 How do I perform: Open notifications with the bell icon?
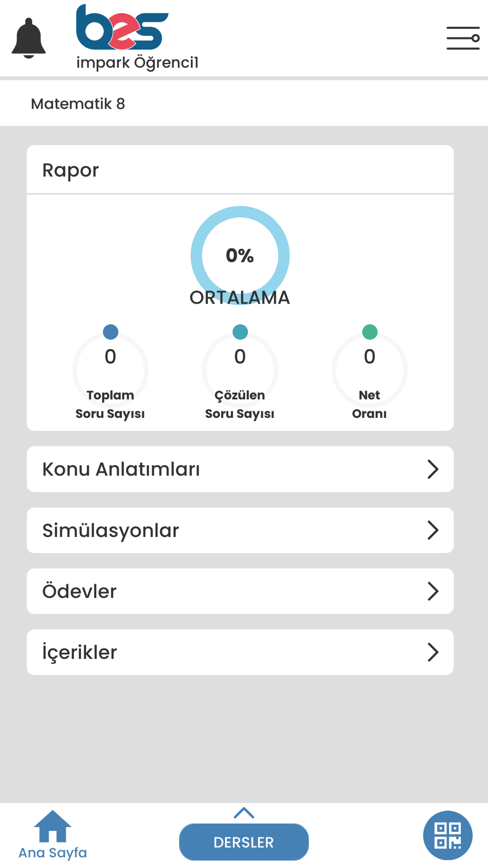pyautogui.click(x=29, y=38)
